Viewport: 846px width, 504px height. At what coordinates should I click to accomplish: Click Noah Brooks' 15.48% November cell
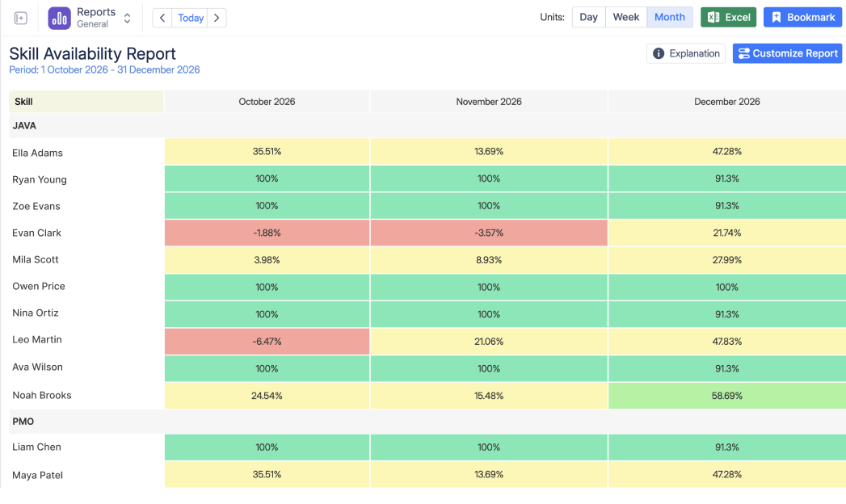tap(489, 396)
